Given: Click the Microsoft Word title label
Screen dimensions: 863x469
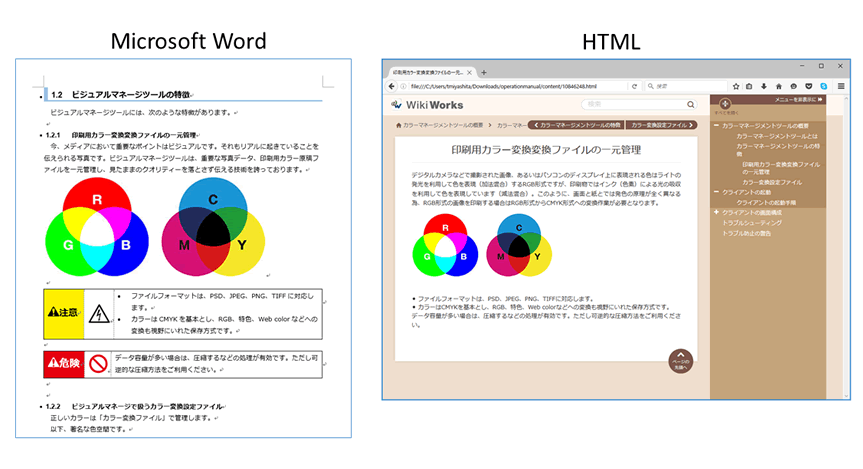Looking at the screenshot, I should [188, 41].
